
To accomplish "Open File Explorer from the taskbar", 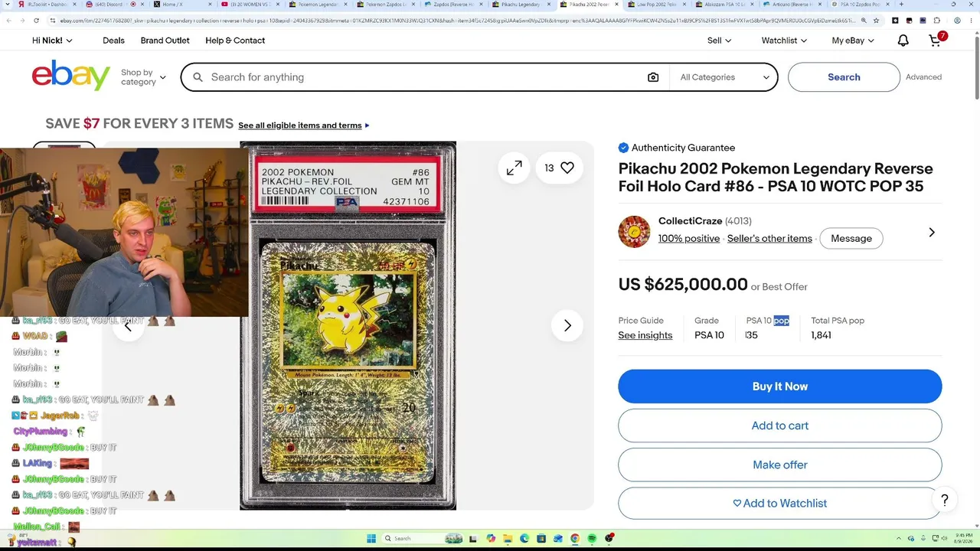I will click(x=508, y=538).
